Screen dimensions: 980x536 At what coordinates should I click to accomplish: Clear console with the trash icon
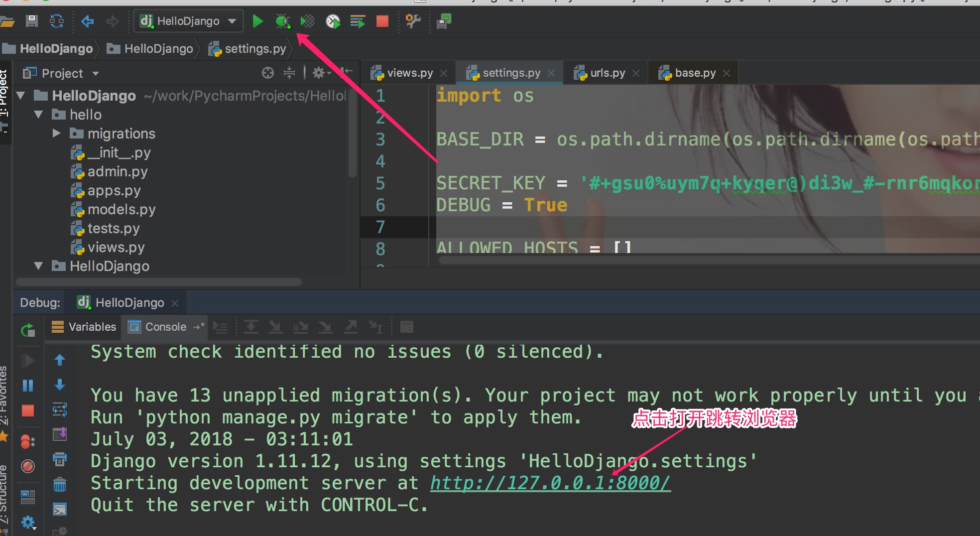60,484
